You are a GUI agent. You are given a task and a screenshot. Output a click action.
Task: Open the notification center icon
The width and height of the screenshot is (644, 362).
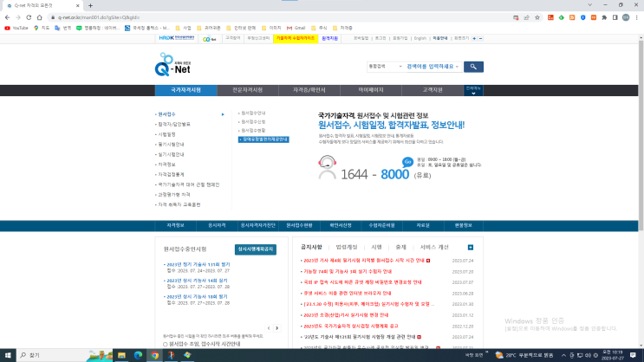click(633, 355)
